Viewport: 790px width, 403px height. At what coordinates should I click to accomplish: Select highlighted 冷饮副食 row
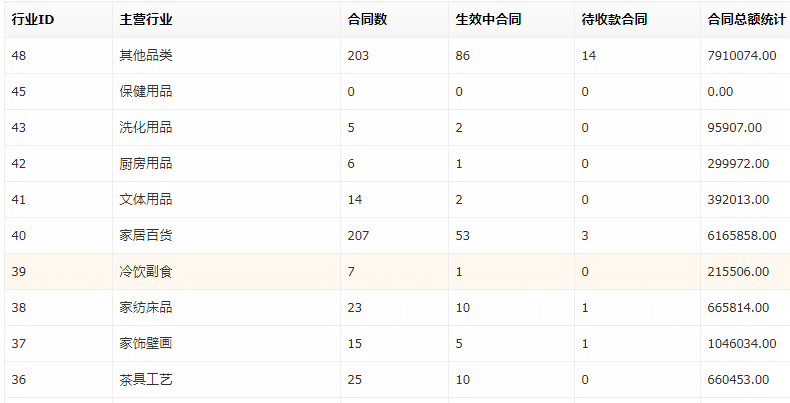click(x=397, y=272)
